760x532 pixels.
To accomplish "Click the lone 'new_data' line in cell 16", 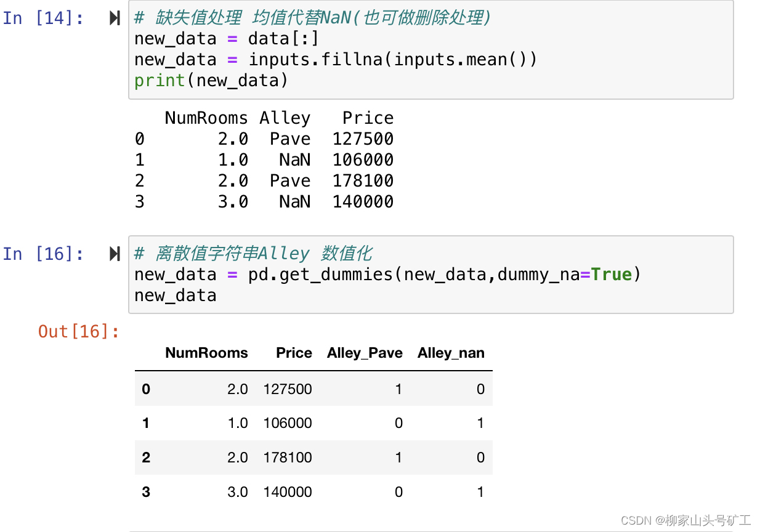I will tap(176, 296).
